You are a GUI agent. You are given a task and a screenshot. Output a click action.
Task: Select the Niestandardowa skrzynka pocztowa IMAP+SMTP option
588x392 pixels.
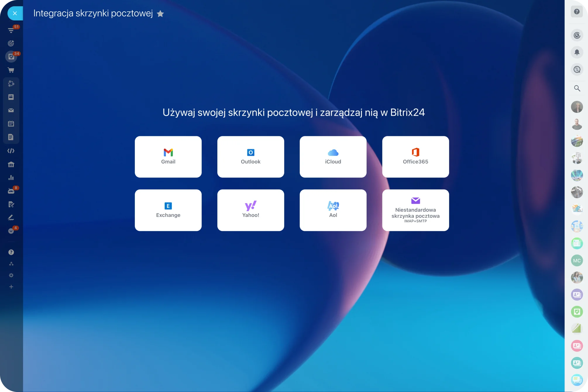tap(415, 210)
